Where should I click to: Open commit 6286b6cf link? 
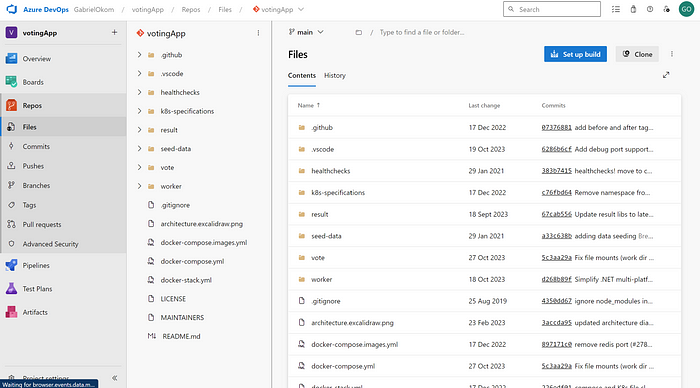[556, 149]
